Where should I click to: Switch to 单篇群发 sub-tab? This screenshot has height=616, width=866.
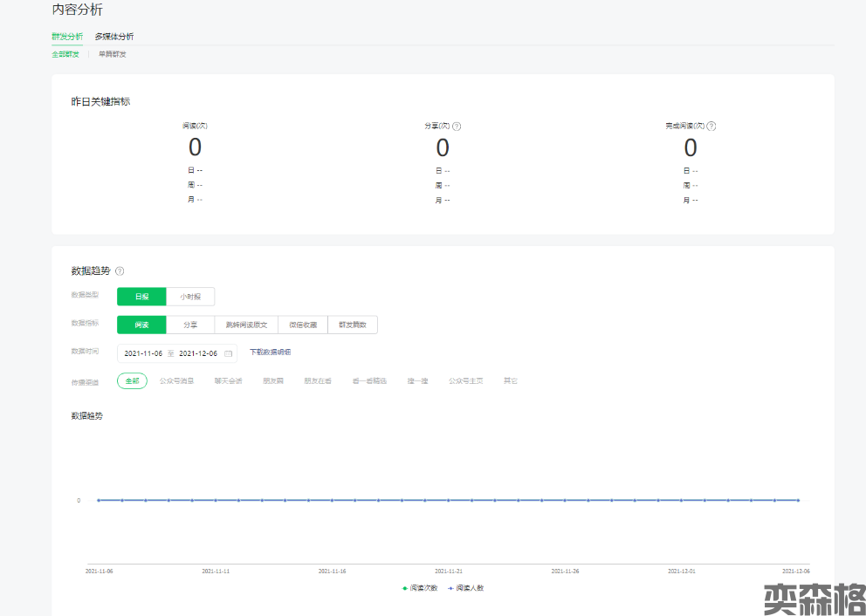pyautogui.click(x=112, y=54)
